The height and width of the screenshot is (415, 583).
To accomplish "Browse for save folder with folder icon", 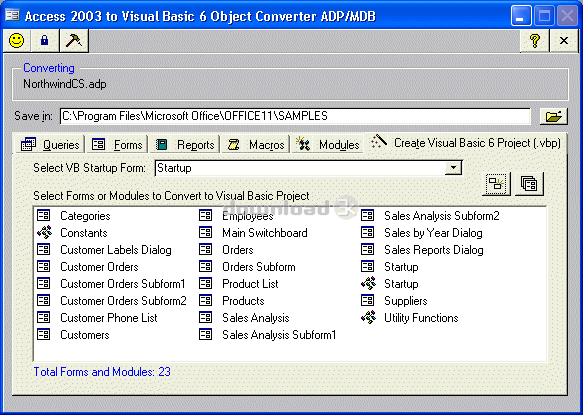I will [554, 116].
